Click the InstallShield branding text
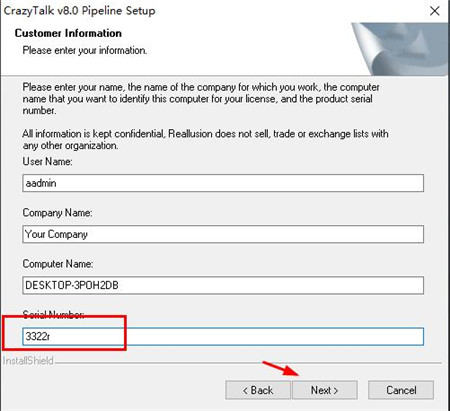This screenshot has width=450, height=411. point(28,361)
